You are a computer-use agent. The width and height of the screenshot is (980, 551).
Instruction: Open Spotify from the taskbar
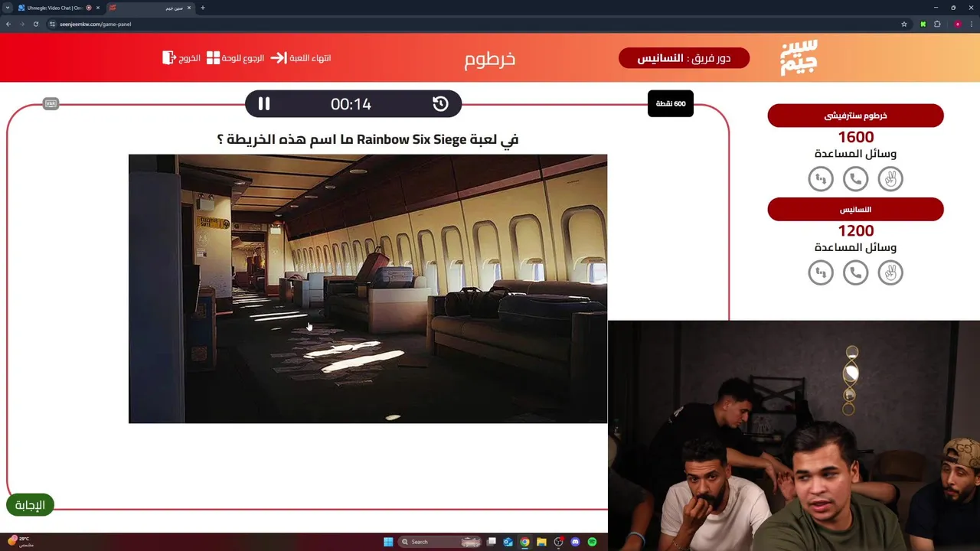(592, 542)
